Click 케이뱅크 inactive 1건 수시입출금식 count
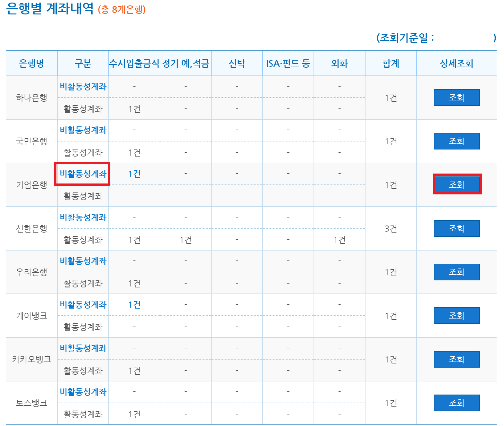Viewport: 504px width, 426px height. (134, 305)
